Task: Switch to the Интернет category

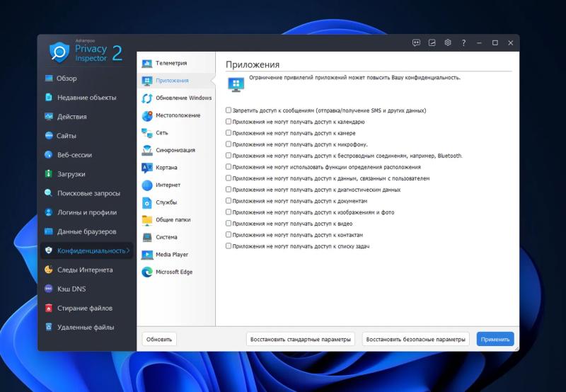Action: pos(175,185)
